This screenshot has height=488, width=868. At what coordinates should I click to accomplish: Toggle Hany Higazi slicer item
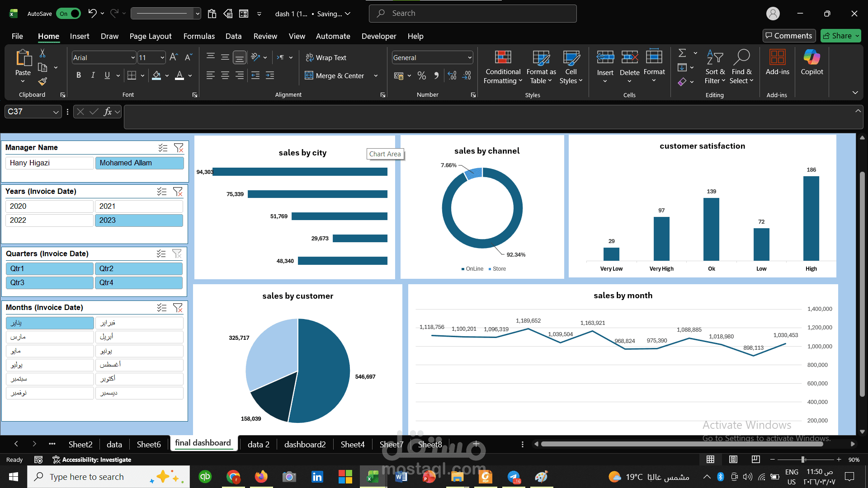coord(50,163)
